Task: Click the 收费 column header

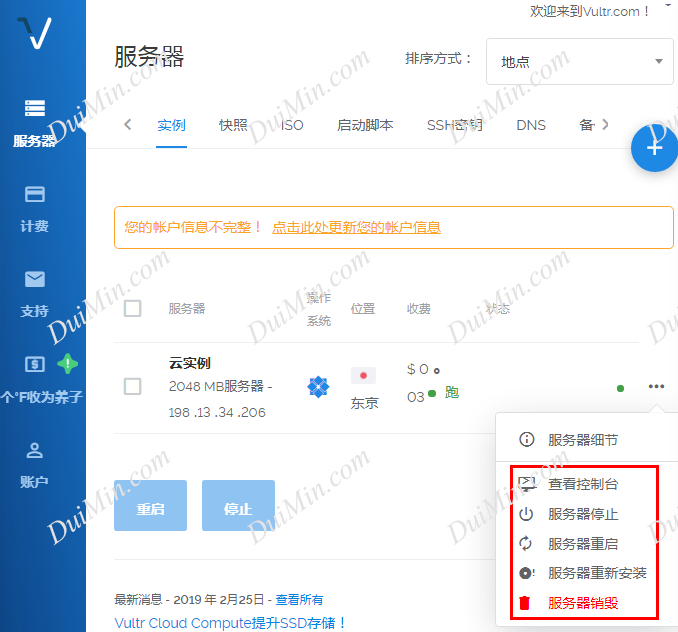Action: pyautogui.click(x=419, y=309)
